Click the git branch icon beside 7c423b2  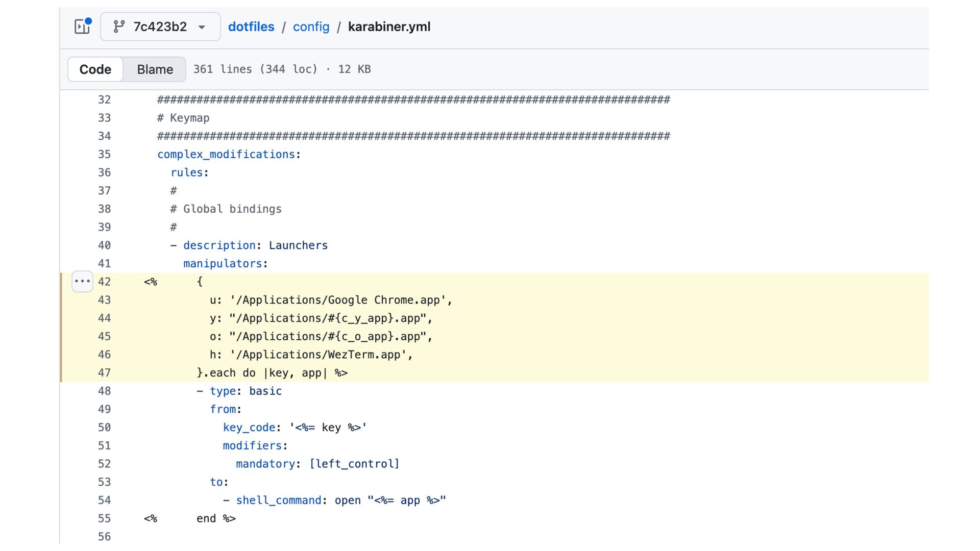click(119, 27)
